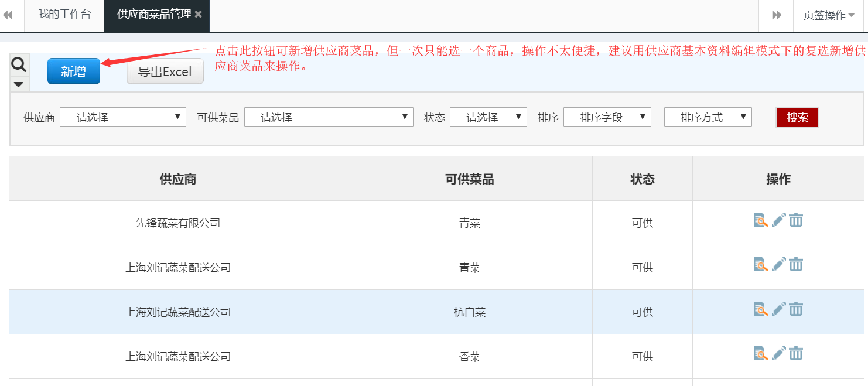View details for the 杭白菜 row
The height and width of the screenshot is (386, 868).
coord(761,309)
